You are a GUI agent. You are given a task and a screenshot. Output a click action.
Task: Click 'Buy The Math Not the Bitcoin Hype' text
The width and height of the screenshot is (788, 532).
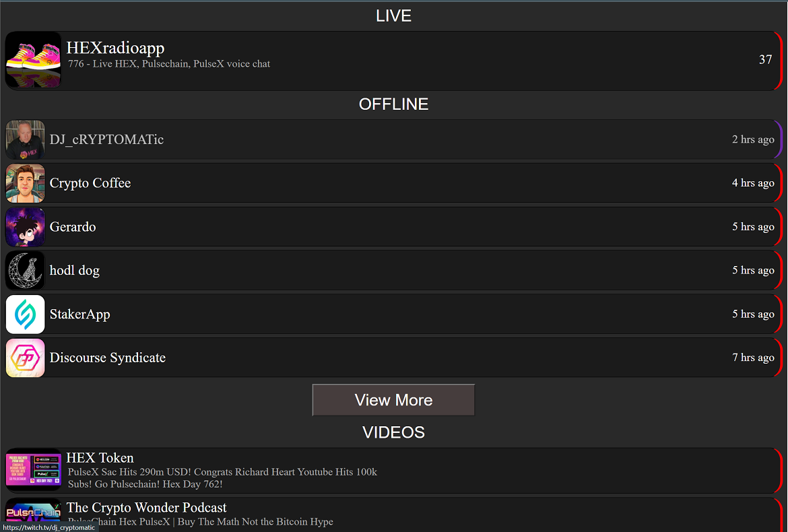255,521
